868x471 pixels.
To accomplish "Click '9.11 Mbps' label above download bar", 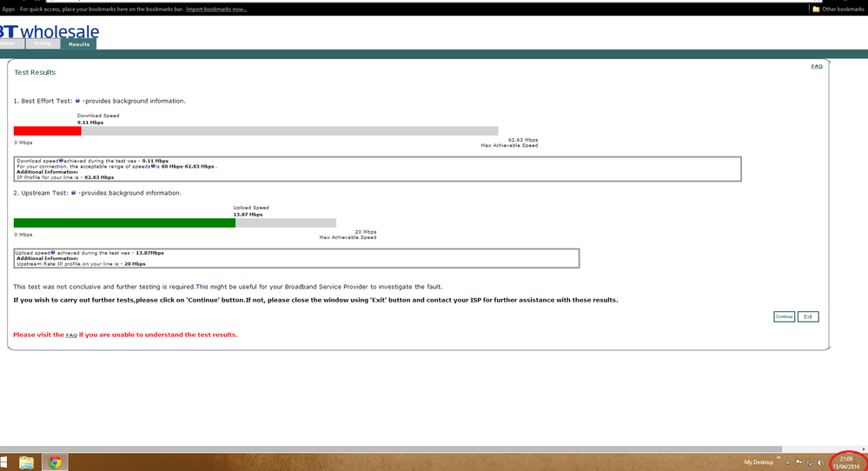I will 90,123.
